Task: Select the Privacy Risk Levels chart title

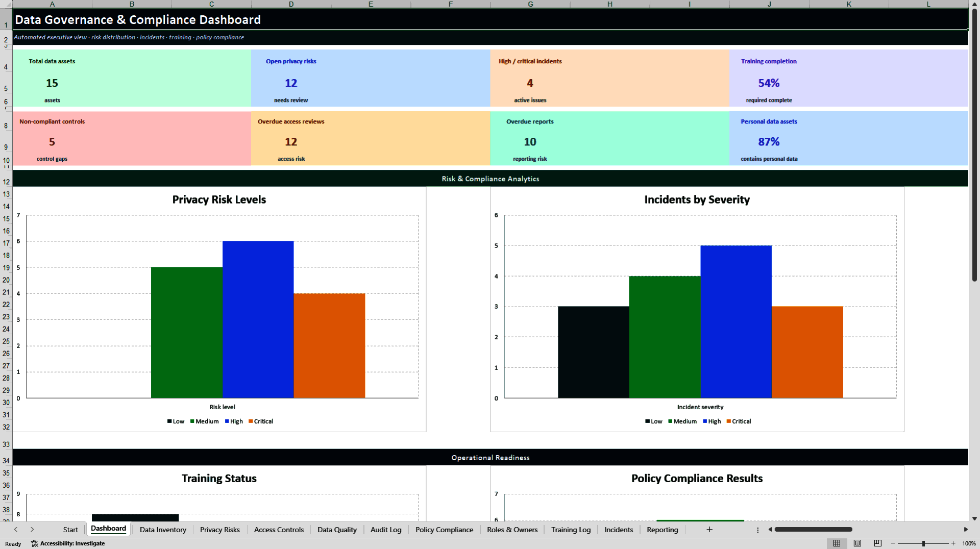Action: pos(219,199)
